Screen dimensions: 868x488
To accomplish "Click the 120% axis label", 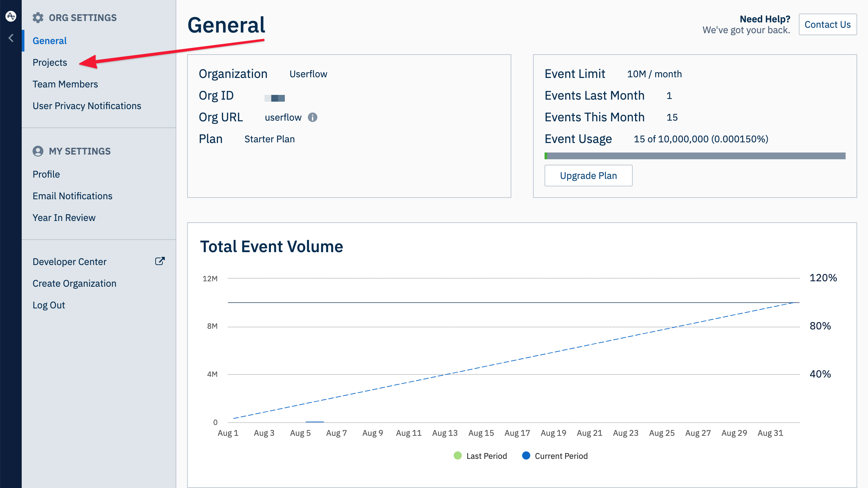I will point(823,278).
